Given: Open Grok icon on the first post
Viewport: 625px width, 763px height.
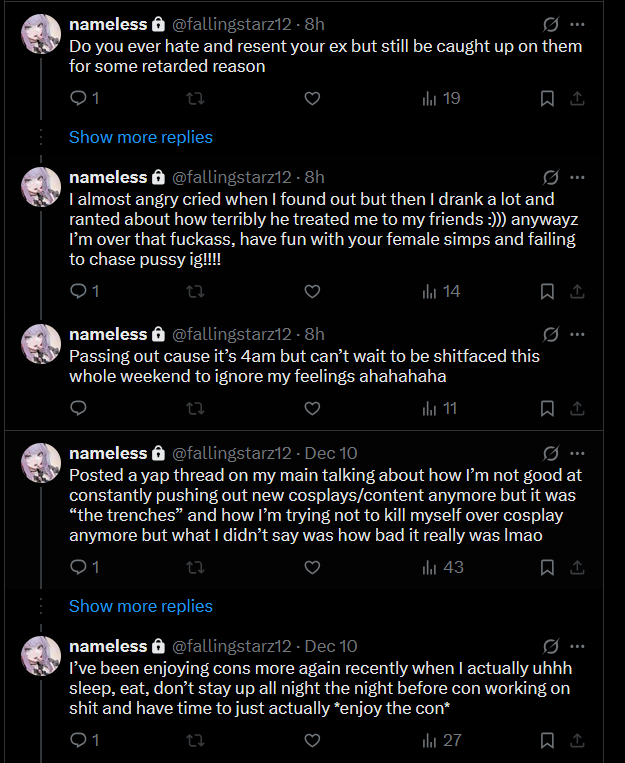Looking at the screenshot, I should [550, 24].
